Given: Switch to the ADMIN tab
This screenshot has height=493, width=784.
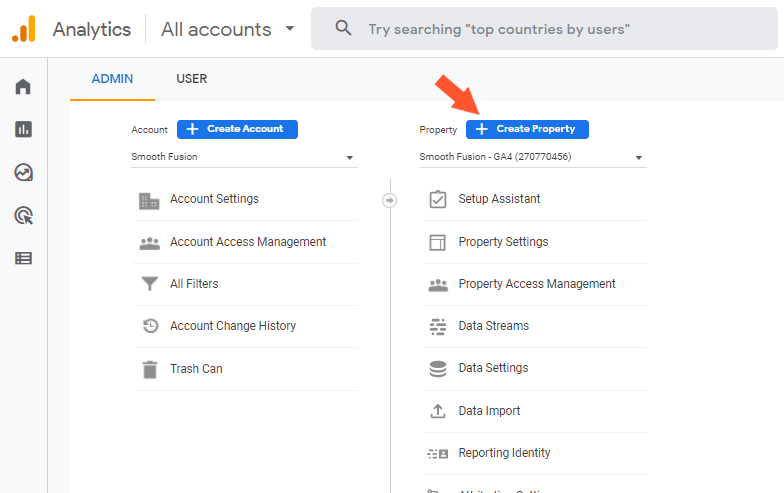Looking at the screenshot, I should [x=112, y=79].
